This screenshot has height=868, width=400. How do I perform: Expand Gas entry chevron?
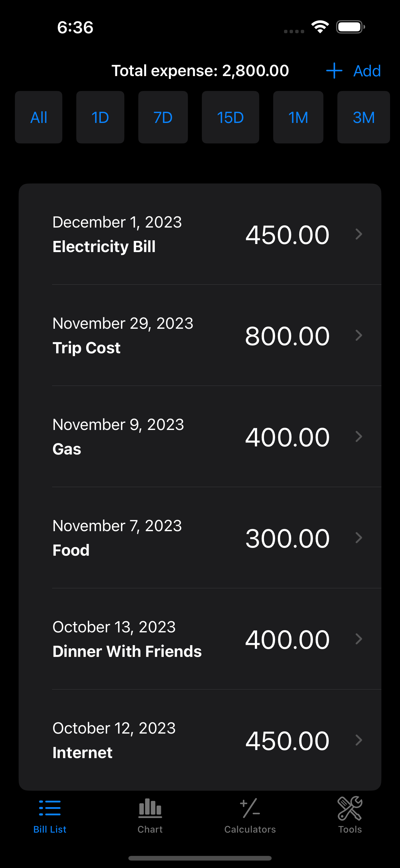click(x=358, y=436)
